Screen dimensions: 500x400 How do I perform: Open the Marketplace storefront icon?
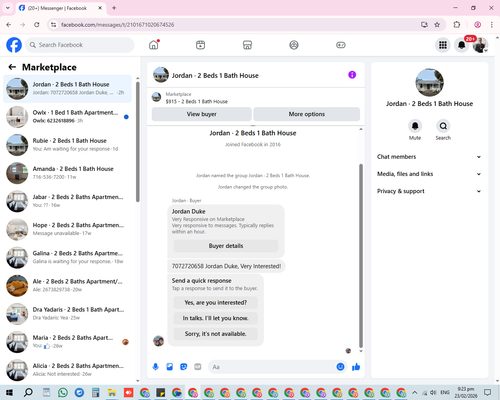247,45
